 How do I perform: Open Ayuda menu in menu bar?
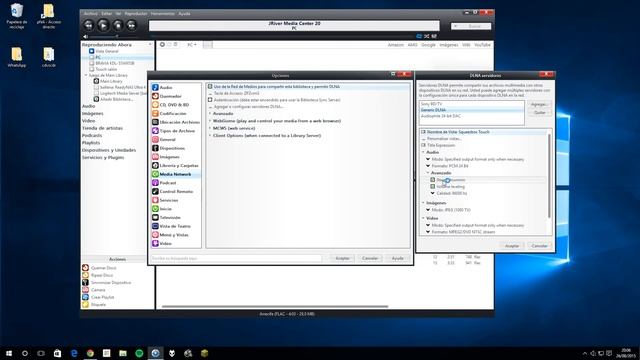[184, 13]
